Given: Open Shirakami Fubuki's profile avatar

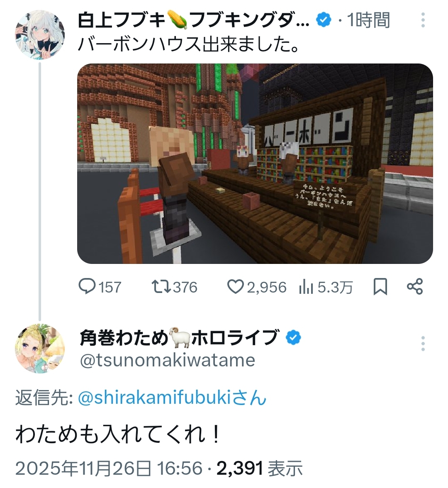Looking at the screenshot, I should pos(40,34).
